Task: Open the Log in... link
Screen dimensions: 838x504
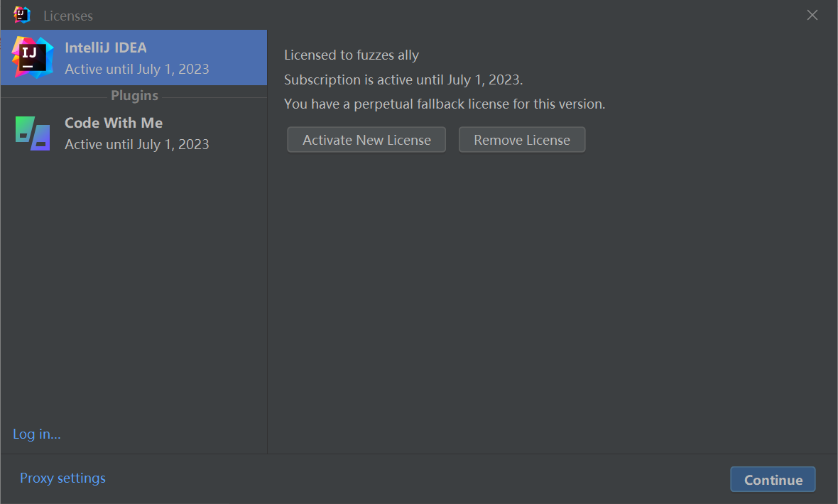Action: pos(37,434)
